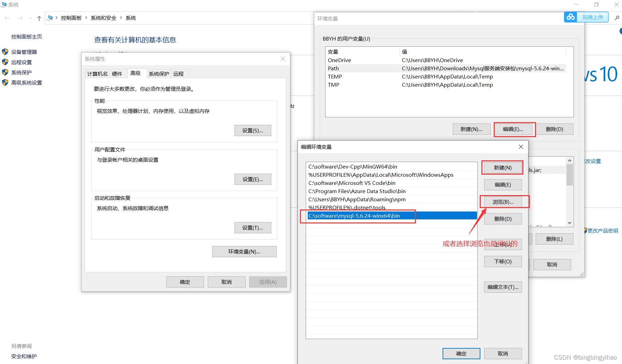The height and width of the screenshot is (364, 622).
Task: Select C:\software\Microsoft VS Code\bin entry
Action: (391, 183)
